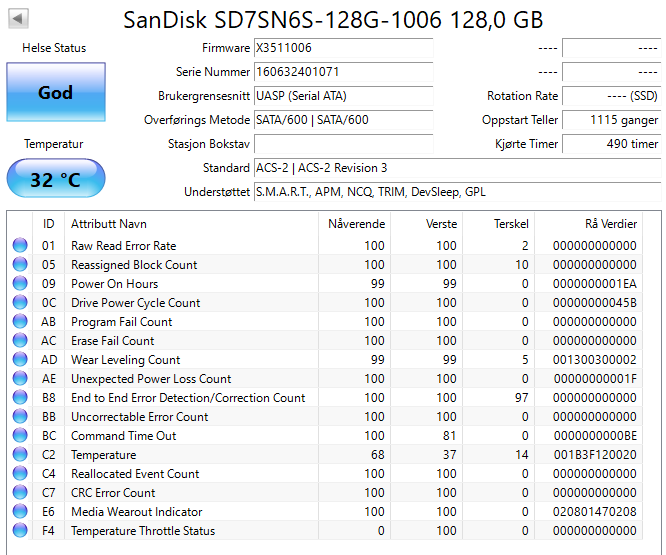The width and height of the screenshot is (666, 555).
Task: Click the Terskel column header
Action: 510,223
